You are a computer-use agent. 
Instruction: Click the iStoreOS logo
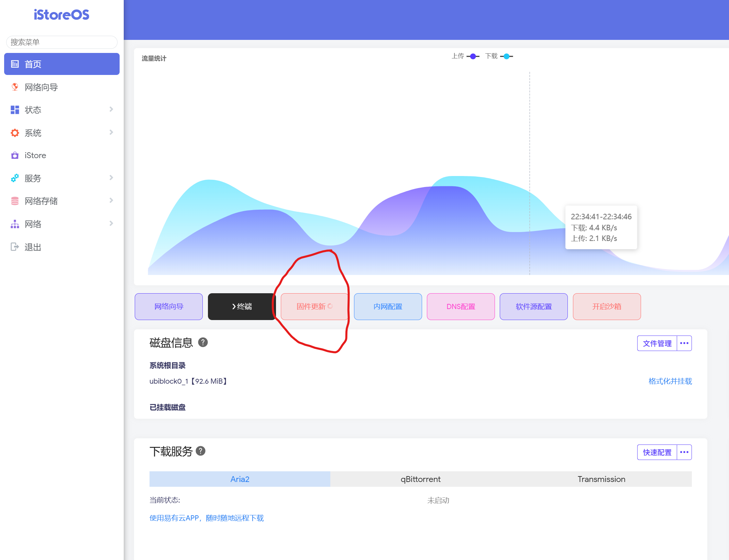tap(62, 14)
